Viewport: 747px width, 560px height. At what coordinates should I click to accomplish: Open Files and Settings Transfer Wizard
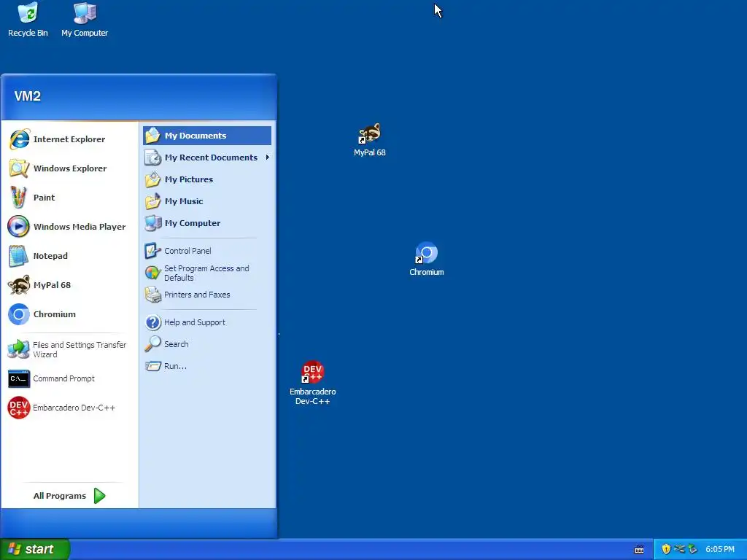(x=69, y=349)
